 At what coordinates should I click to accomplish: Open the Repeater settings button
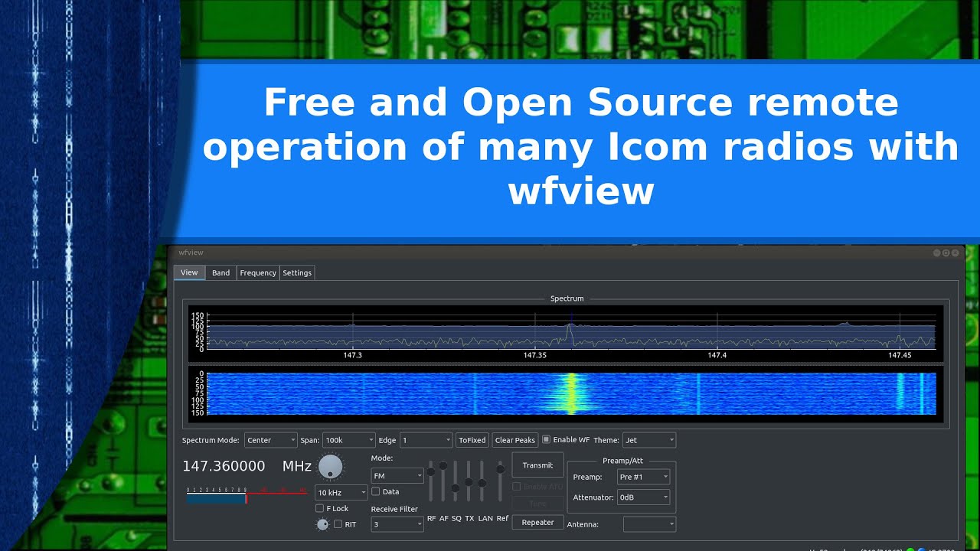tap(537, 523)
